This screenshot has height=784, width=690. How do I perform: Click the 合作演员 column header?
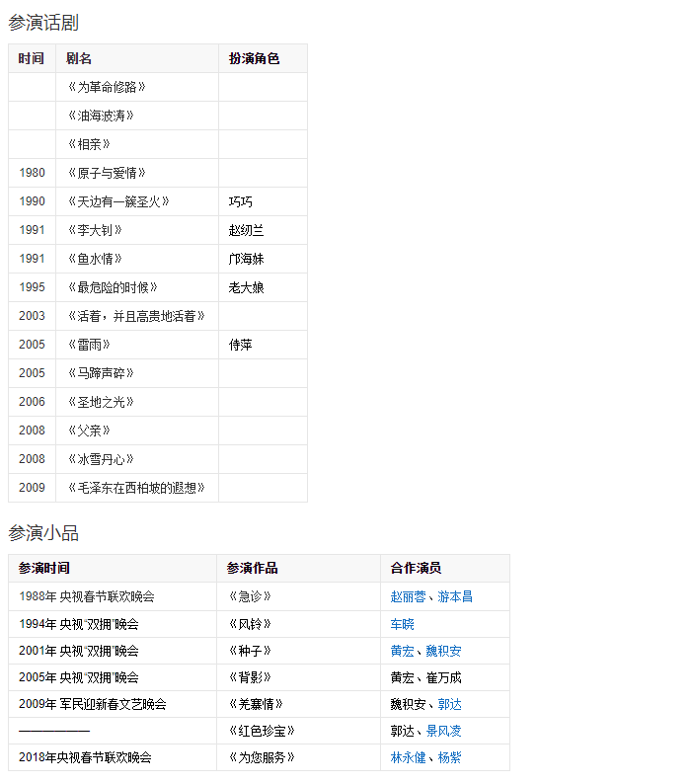click(x=416, y=568)
